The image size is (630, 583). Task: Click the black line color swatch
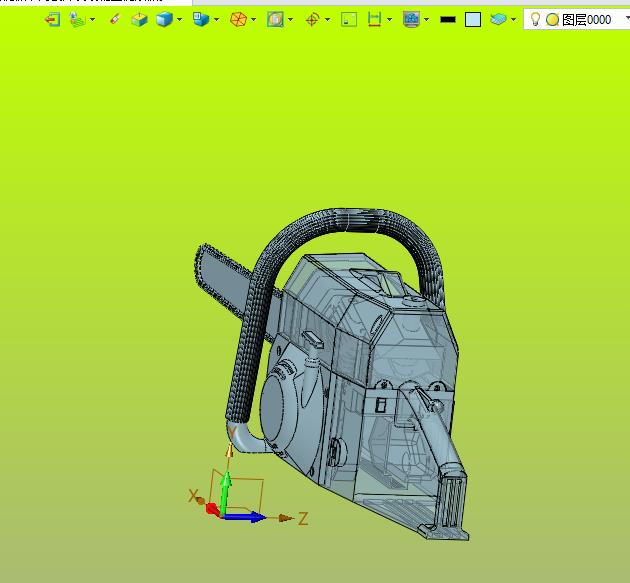448,19
